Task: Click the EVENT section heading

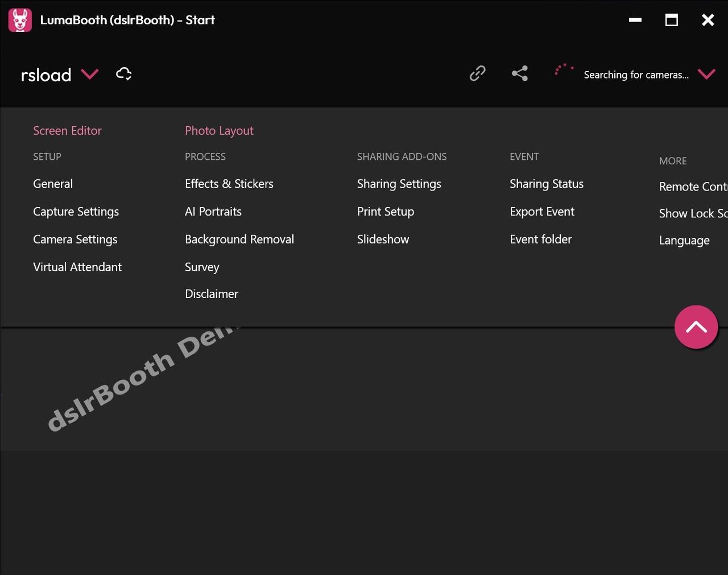Action: pos(524,156)
